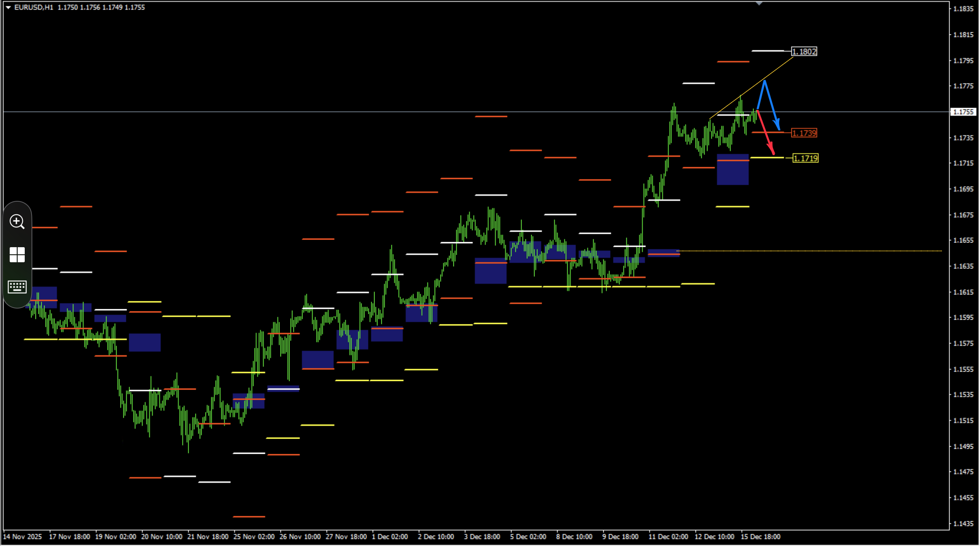Click the 14 Nov 2025 date label
This screenshot has width=980, height=546.
(x=23, y=536)
